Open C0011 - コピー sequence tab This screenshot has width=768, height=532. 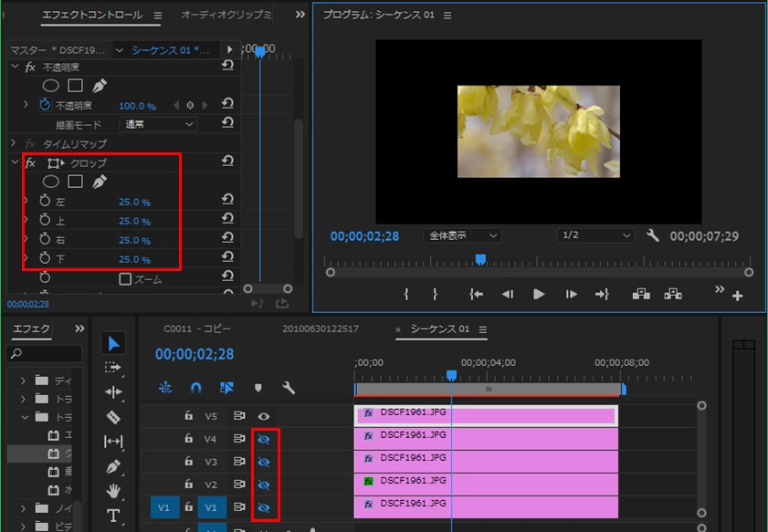click(x=197, y=329)
